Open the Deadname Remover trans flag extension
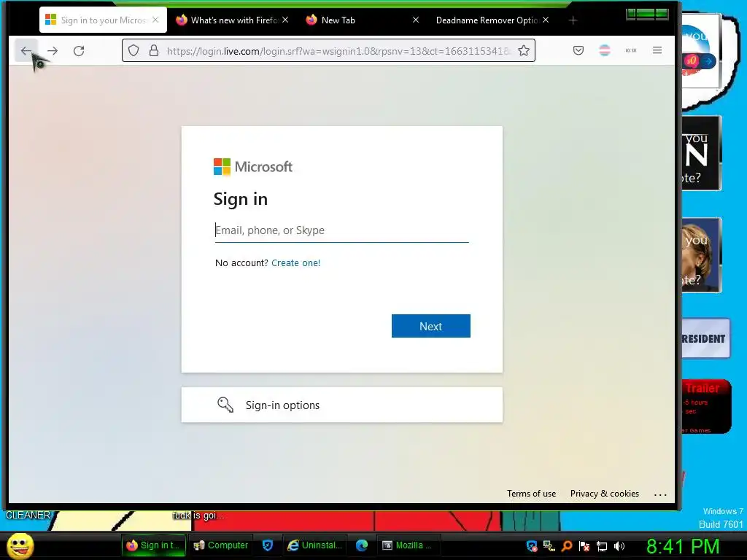The height and width of the screenshot is (560, 747). coord(605,50)
